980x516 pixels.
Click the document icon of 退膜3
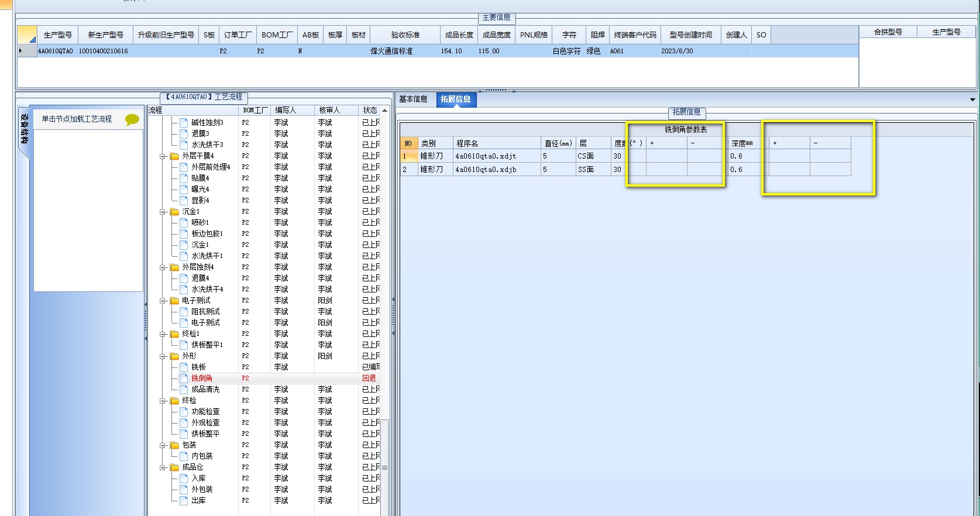click(x=184, y=133)
